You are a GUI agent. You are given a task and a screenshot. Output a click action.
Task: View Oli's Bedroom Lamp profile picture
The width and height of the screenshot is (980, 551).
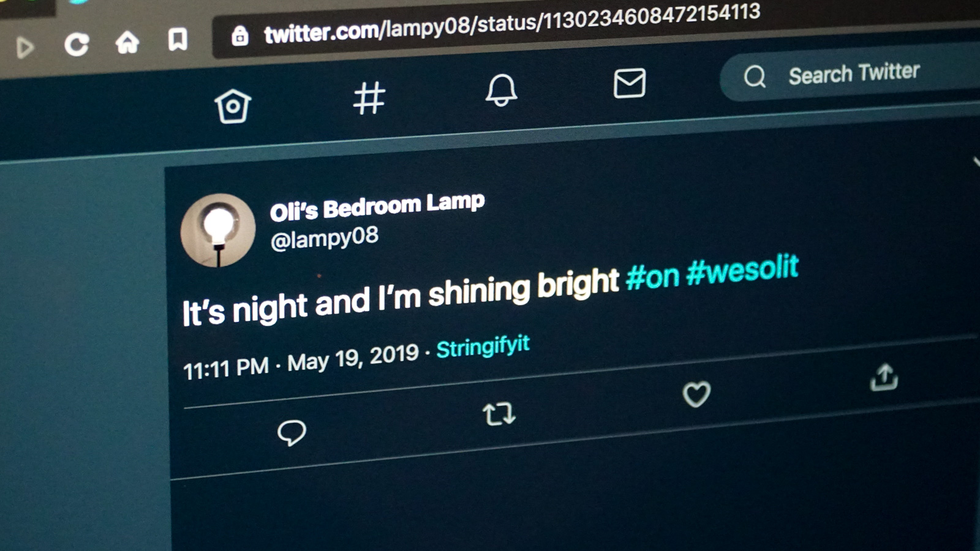point(218,230)
